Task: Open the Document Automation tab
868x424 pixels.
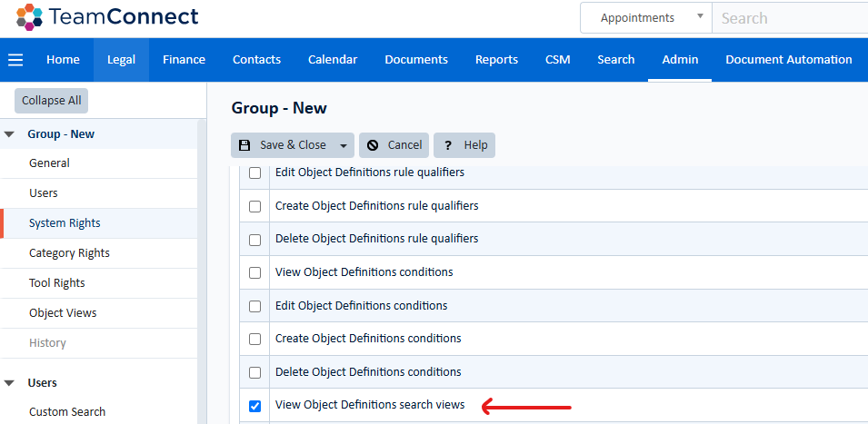Action: (x=789, y=60)
